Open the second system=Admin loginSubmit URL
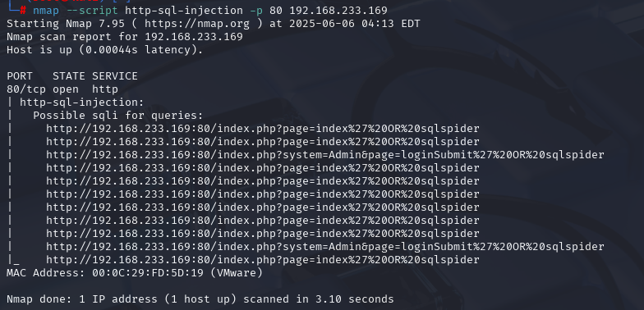This screenshot has width=644, height=310. (325, 247)
